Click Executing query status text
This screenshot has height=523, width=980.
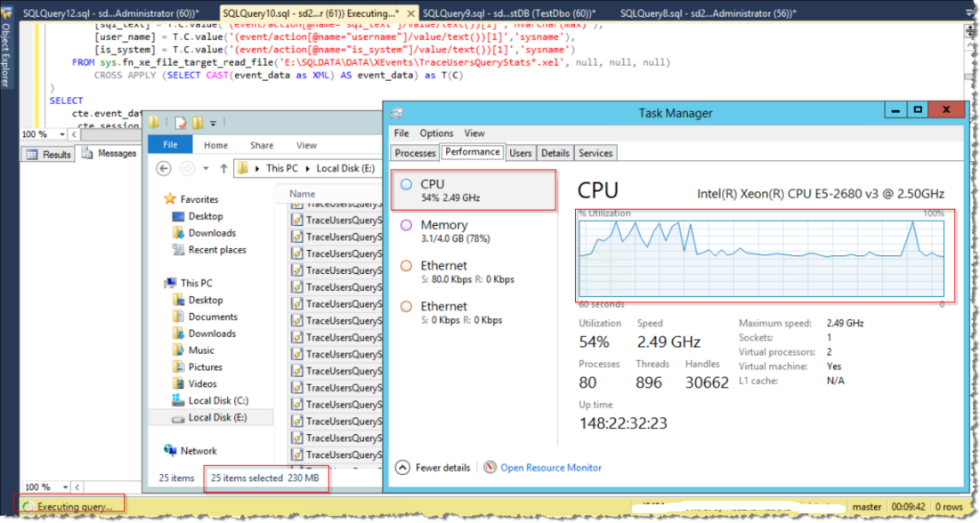click(75, 507)
